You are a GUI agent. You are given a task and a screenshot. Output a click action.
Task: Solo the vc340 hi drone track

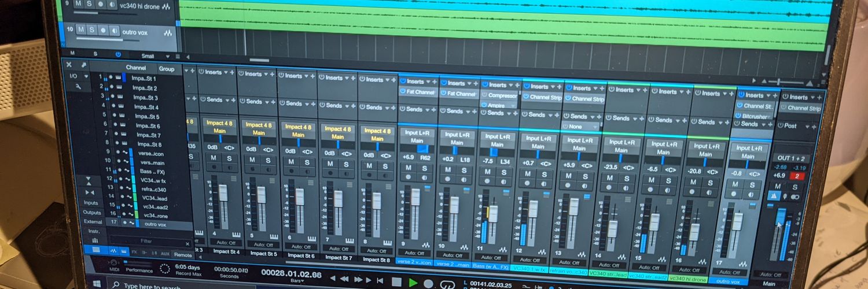[90, 3]
